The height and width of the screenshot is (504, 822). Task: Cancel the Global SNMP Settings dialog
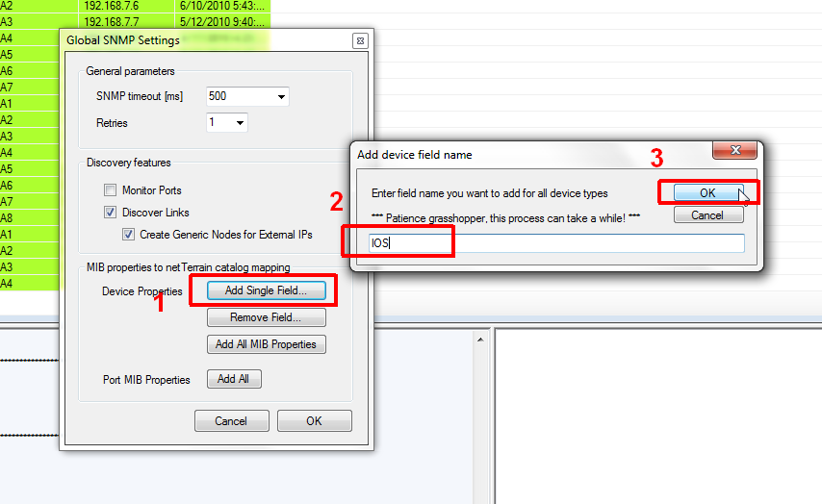[x=231, y=420]
